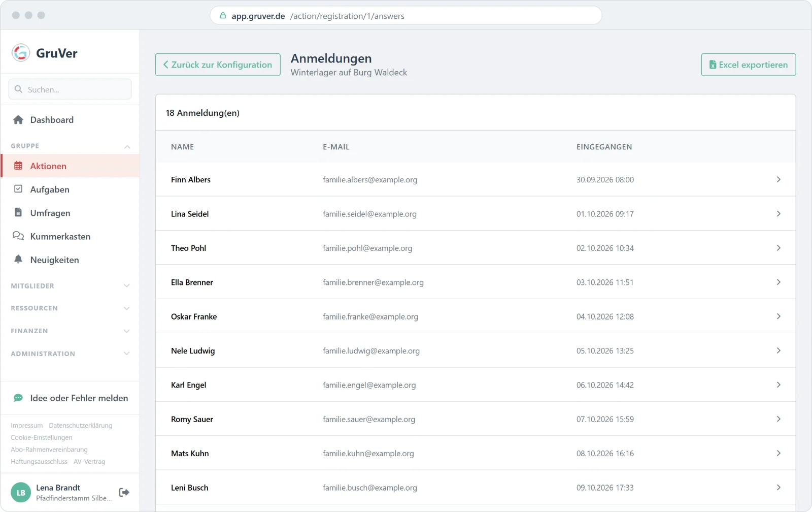Click the browser address bar
Screen dimensions: 812x512
(x=406, y=16)
